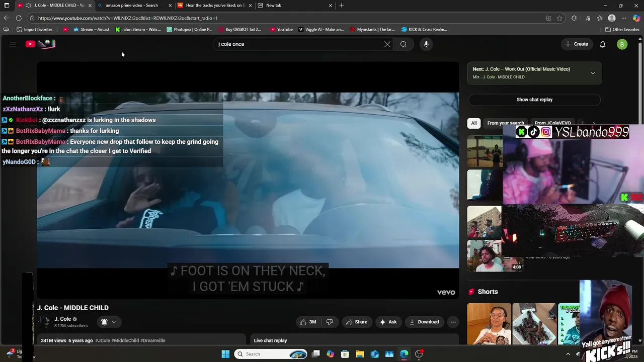
Task: Go back in browser history
Action: point(6,18)
